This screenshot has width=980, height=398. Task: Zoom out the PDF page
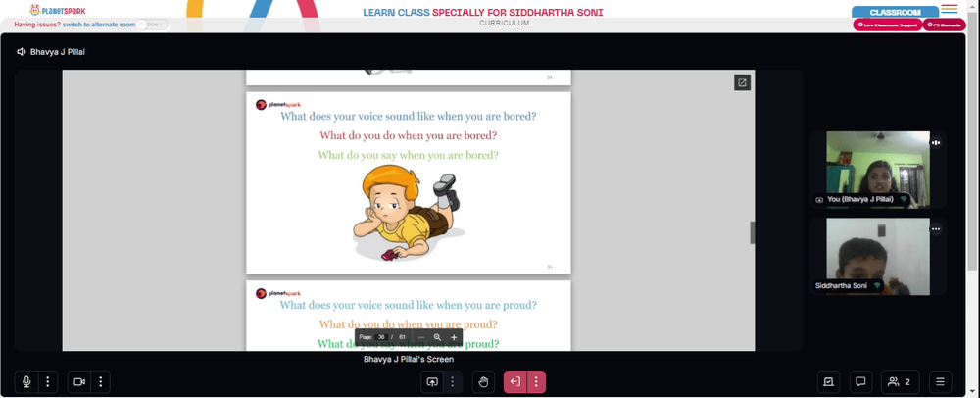tap(421, 337)
